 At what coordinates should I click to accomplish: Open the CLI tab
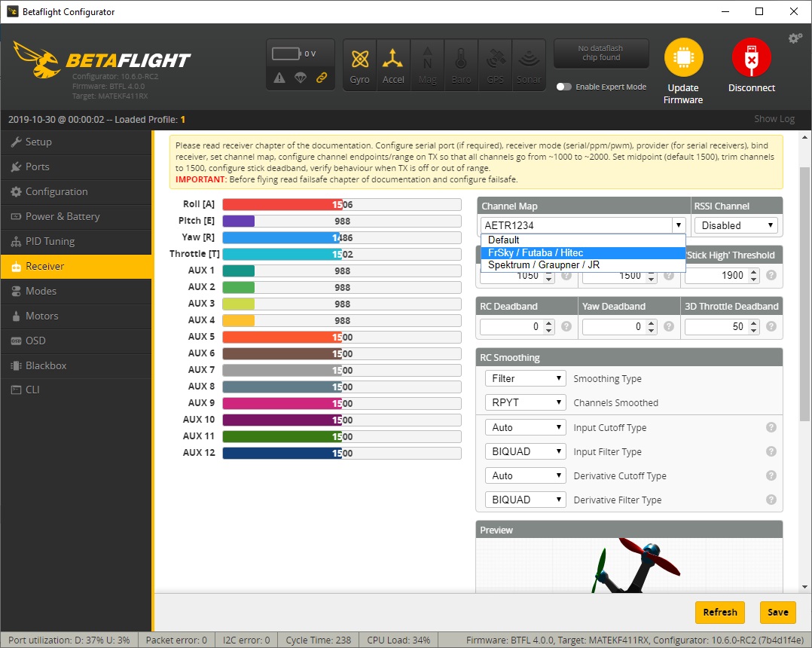76,390
